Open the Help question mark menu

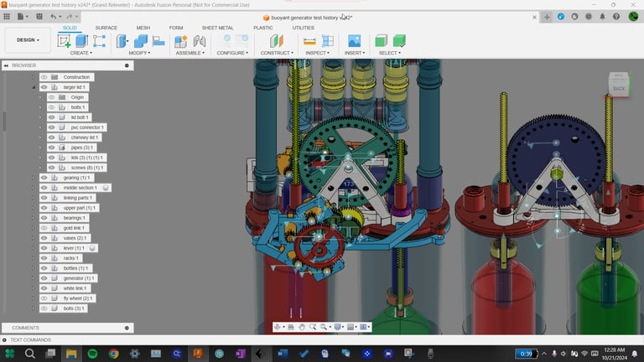tap(616, 17)
